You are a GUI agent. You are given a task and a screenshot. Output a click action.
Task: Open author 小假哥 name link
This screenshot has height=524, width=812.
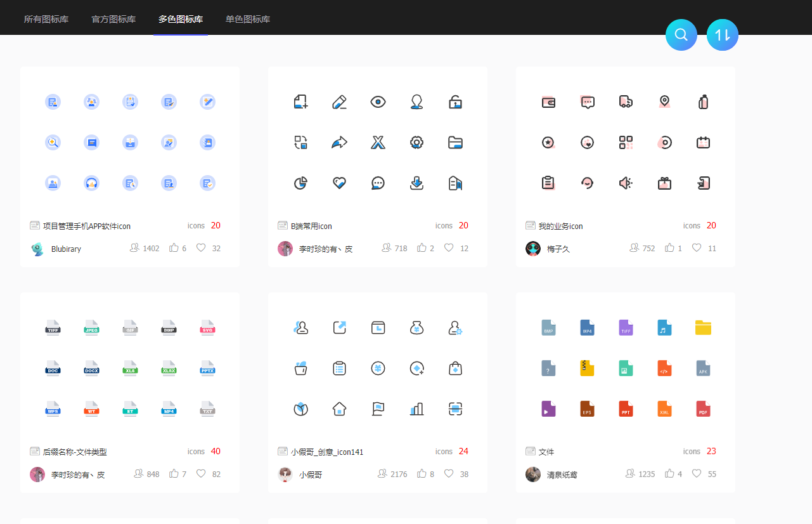pyautogui.click(x=311, y=475)
